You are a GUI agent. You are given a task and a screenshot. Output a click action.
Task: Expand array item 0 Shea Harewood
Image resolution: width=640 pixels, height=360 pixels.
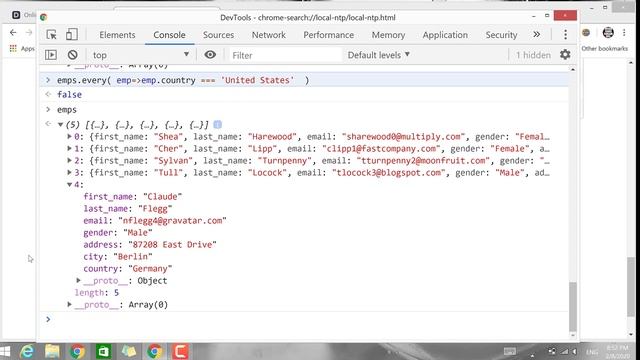[69, 136]
